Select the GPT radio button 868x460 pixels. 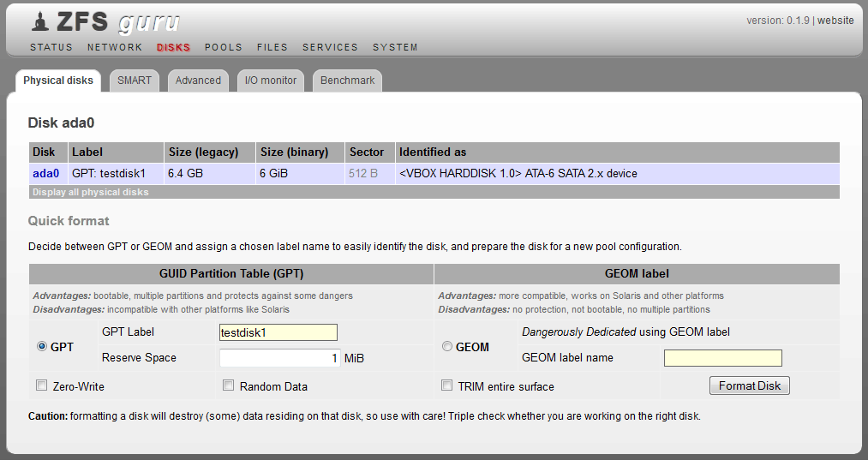[x=42, y=347]
